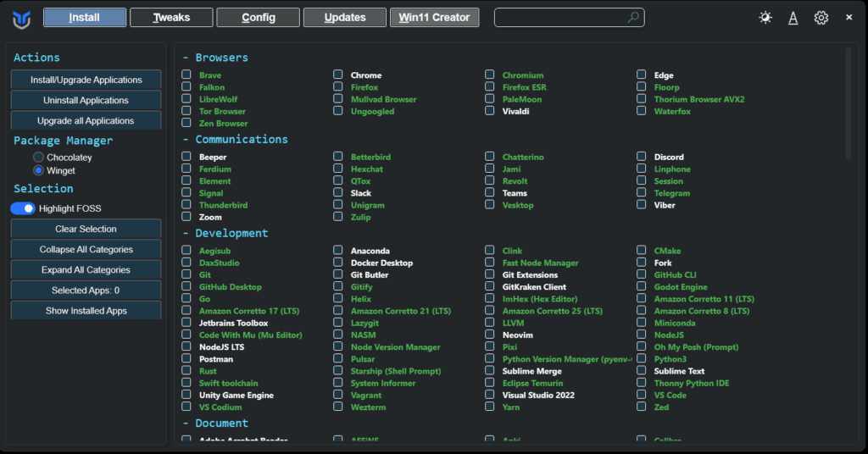Viewport: 868px width, 454px height.
Task: Select VS Code for installation
Action: click(643, 395)
